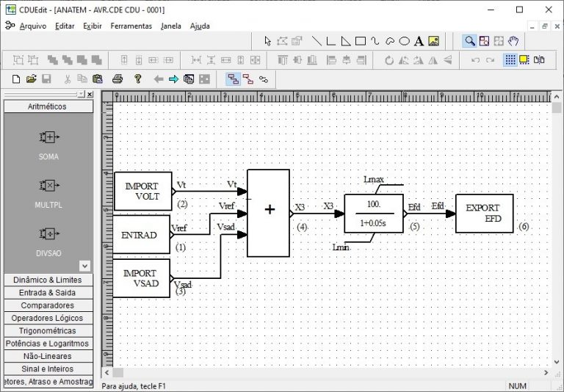Activate the magnifier zoom tool
This screenshot has width=564, height=392.
pyautogui.click(x=470, y=41)
